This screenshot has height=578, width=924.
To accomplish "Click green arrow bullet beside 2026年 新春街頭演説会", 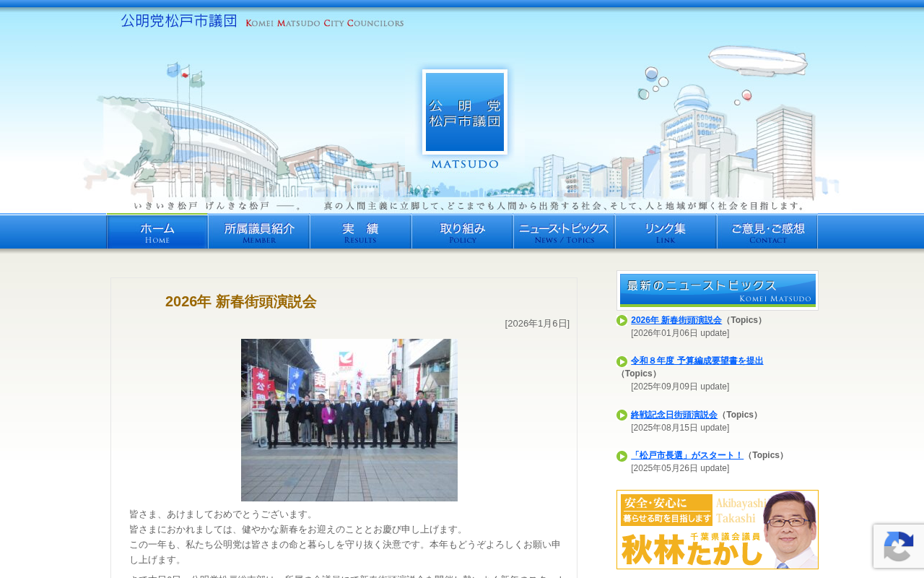I will pos(622,320).
